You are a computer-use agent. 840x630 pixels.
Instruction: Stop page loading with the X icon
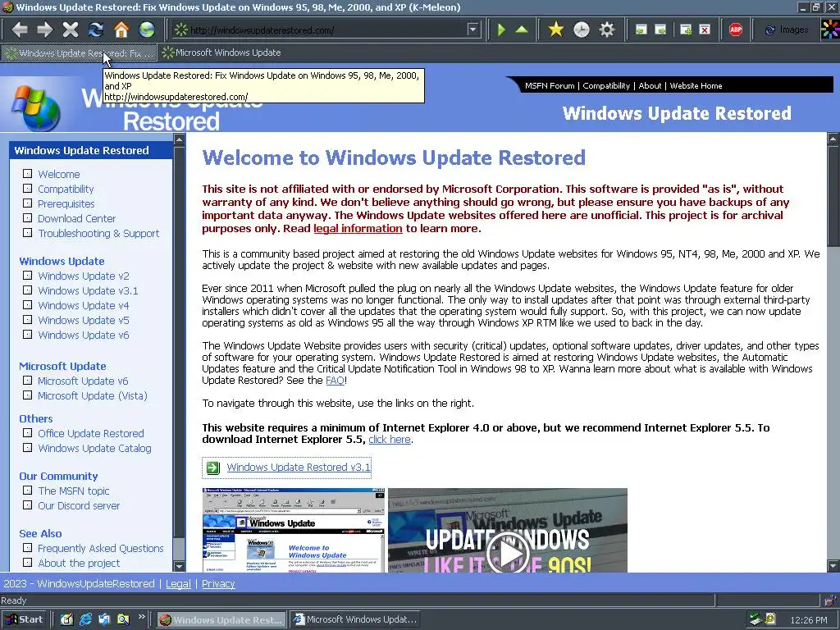(71, 30)
